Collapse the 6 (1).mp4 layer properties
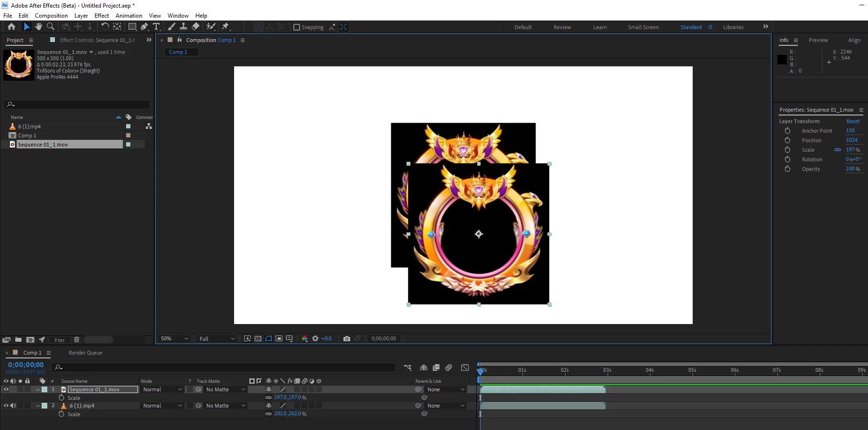The height and width of the screenshot is (430, 868). [x=38, y=406]
